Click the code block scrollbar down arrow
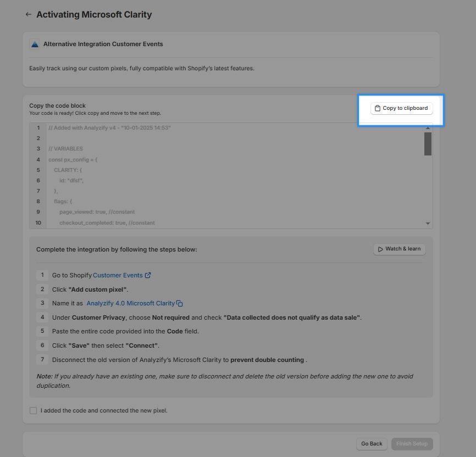The height and width of the screenshot is (457, 476). click(x=428, y=224)
